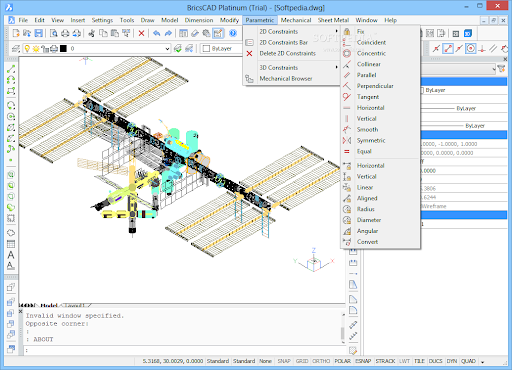This screenshot has width=512, height=370.
Task: Click the Equal constraint icon
Action: point(347,151)
